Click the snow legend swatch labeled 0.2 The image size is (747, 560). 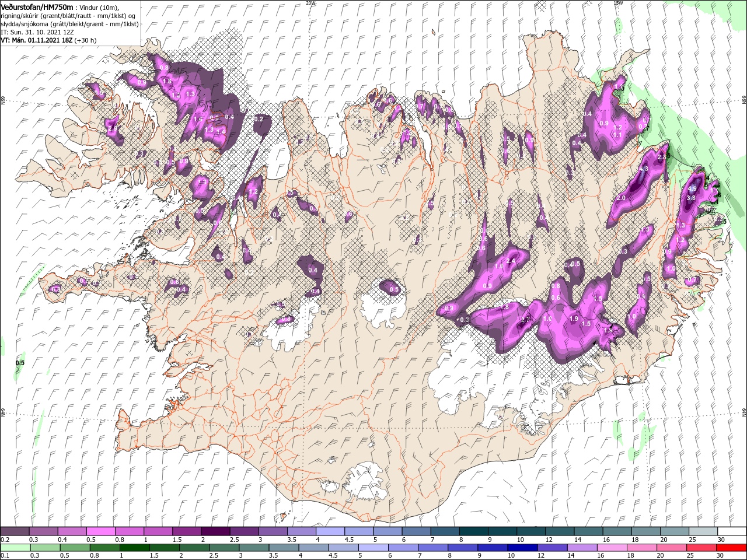click(x=15, y=531)
